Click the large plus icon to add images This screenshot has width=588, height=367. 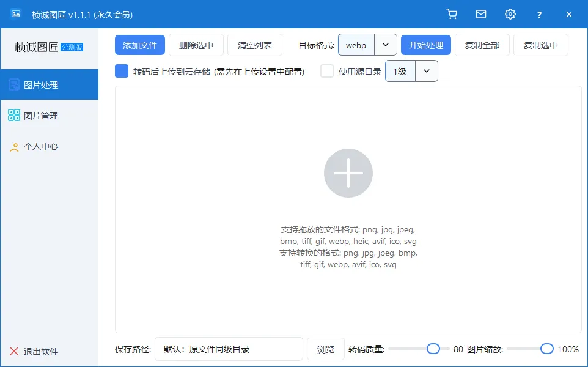tap(348, 173)
